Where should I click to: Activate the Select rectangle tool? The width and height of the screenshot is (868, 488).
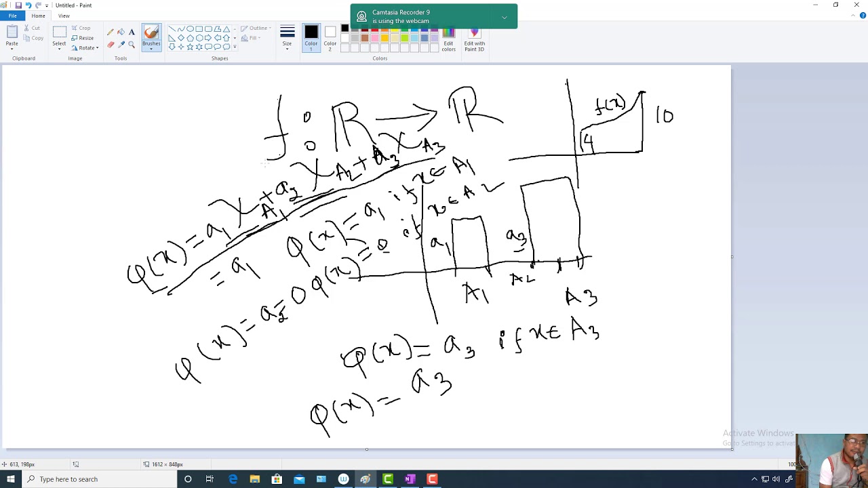tap(59, 32)
